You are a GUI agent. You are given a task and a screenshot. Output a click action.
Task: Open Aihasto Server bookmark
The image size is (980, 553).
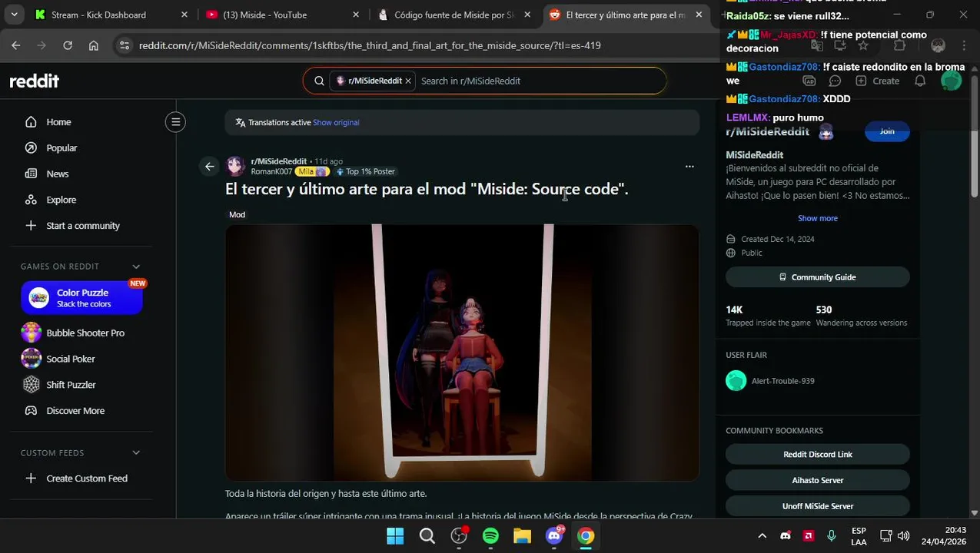click(818, 480)
